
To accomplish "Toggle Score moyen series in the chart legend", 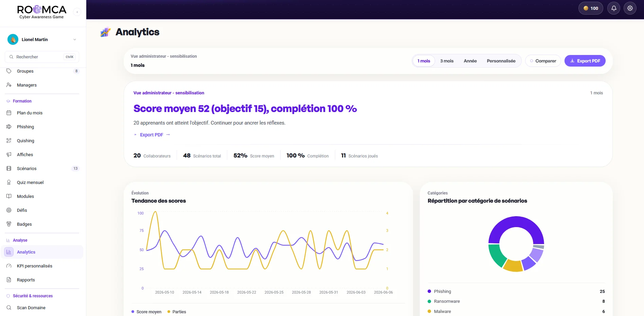I will [146, 312].
